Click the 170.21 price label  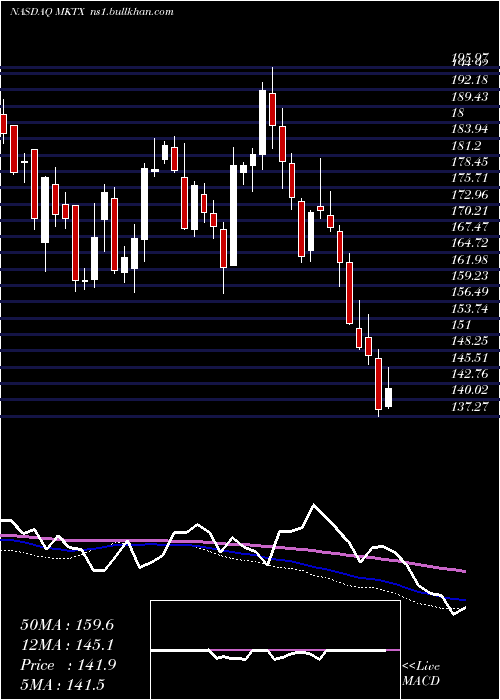[x=470, y=211]
